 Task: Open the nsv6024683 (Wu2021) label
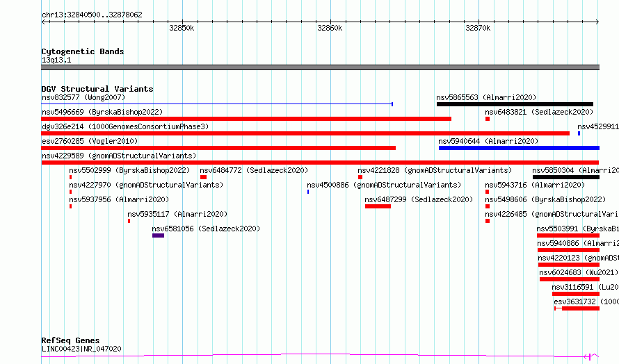(579, 272)
